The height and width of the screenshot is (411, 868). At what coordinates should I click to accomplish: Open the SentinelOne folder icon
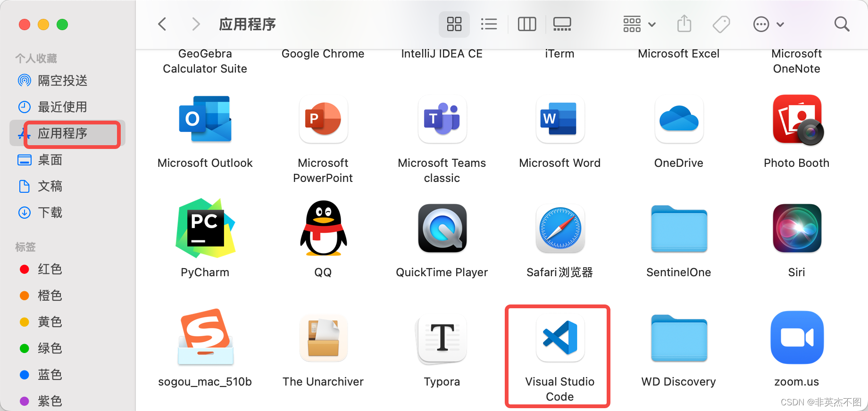point(679,229)
